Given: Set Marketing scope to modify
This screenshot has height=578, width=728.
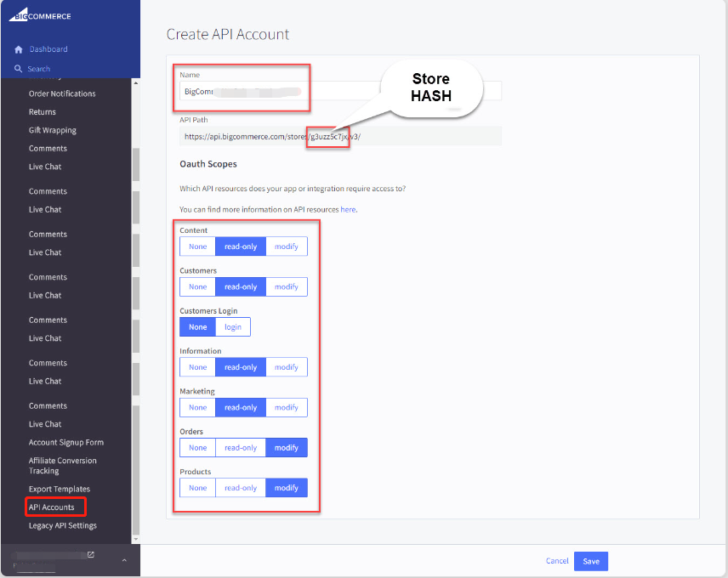Looking at the screenshot, I should pyautogui.click(x=286, y=406).
